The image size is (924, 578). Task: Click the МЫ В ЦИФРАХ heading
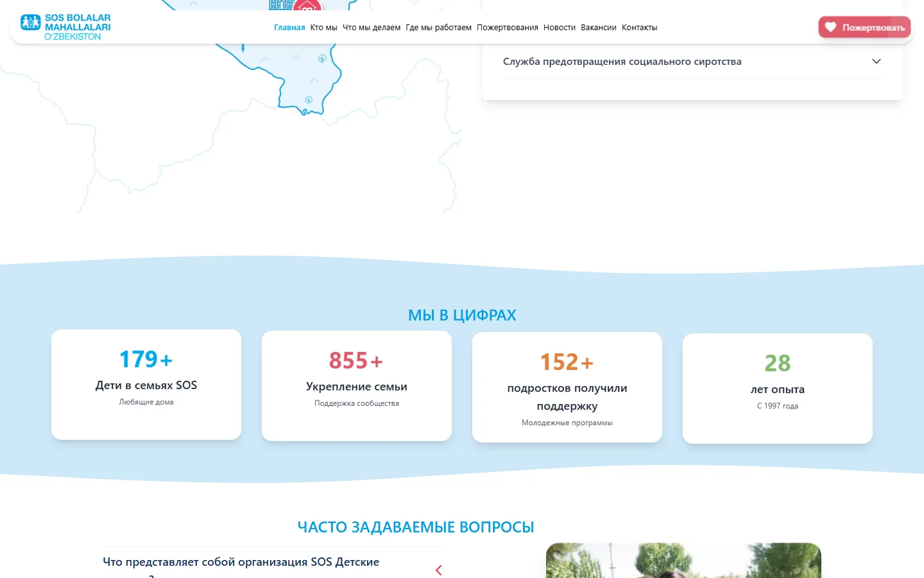pyautogui.click(x=462, y=315)
